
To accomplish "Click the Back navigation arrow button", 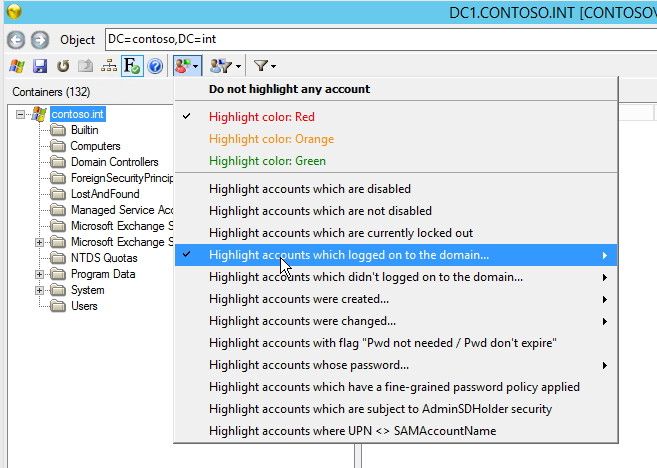I will [16, 40].
